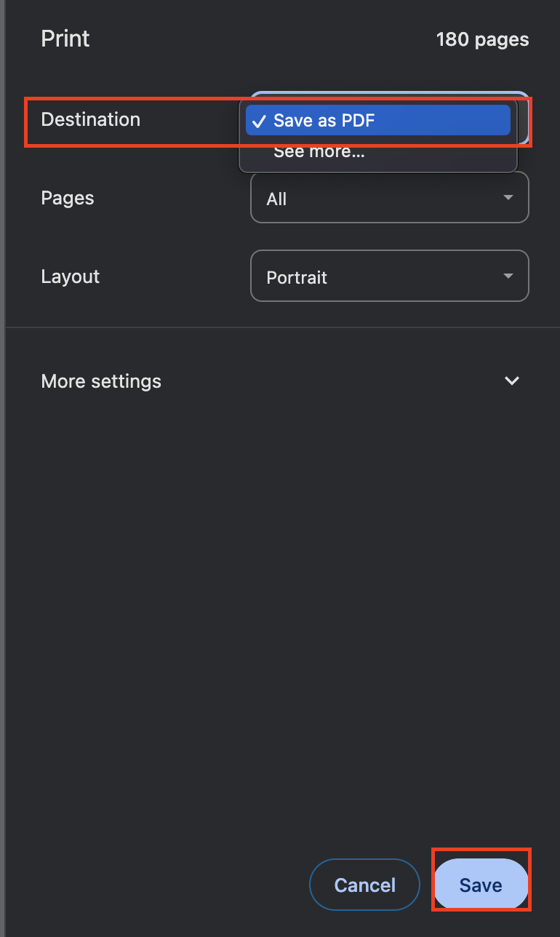
Task: Click the Pages dropdown arrow icon
Action: pos(508,198)
